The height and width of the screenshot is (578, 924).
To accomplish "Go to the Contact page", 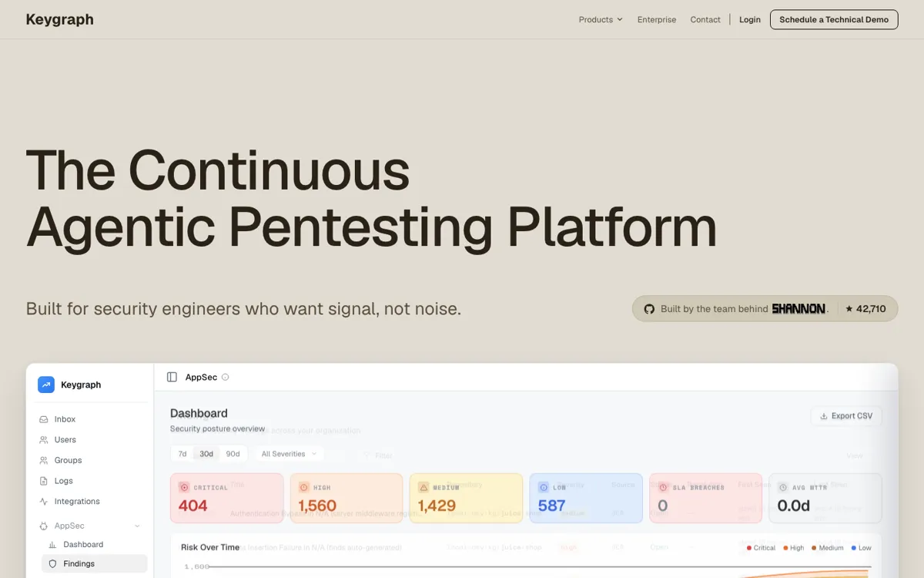I will (705, 19).
